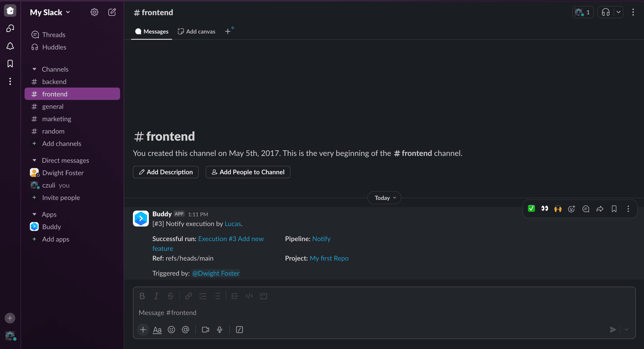Switch to the Add canvas tab
The width and height of the screenshot is (644, 349).
click(x=197, y=32)
